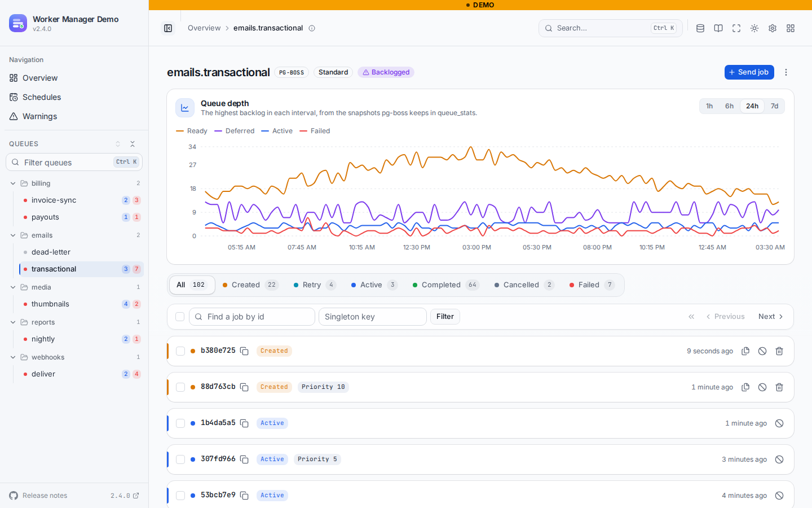Image resolution: width=812 pixels, height=508 pixels.
Task: Switch theme with the sun icon
Action: (x=754, y=28)
